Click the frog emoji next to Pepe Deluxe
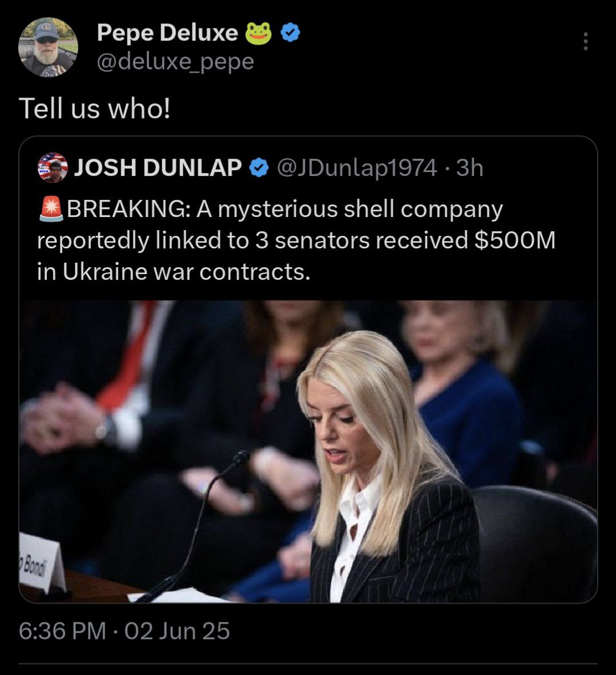616x675 pixels. [258, 34]
